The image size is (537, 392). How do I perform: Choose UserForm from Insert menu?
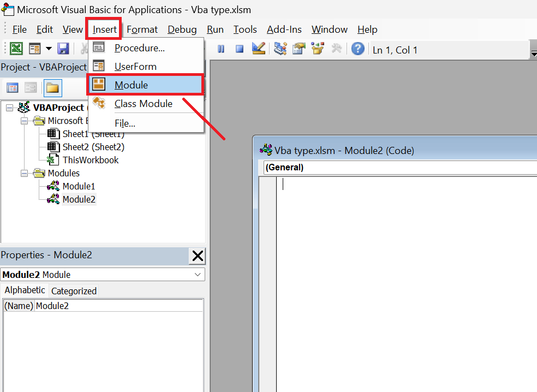point(146,67)
